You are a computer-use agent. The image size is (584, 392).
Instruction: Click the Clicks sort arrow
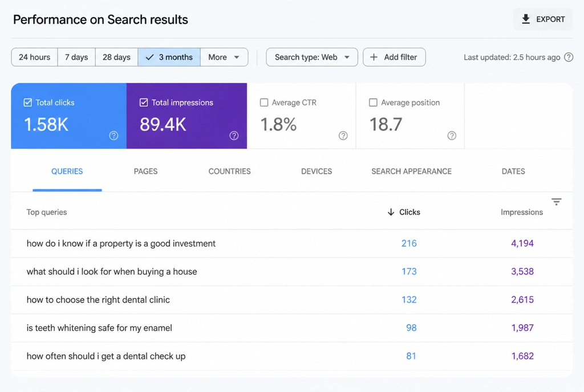click(x=391, y=212)
